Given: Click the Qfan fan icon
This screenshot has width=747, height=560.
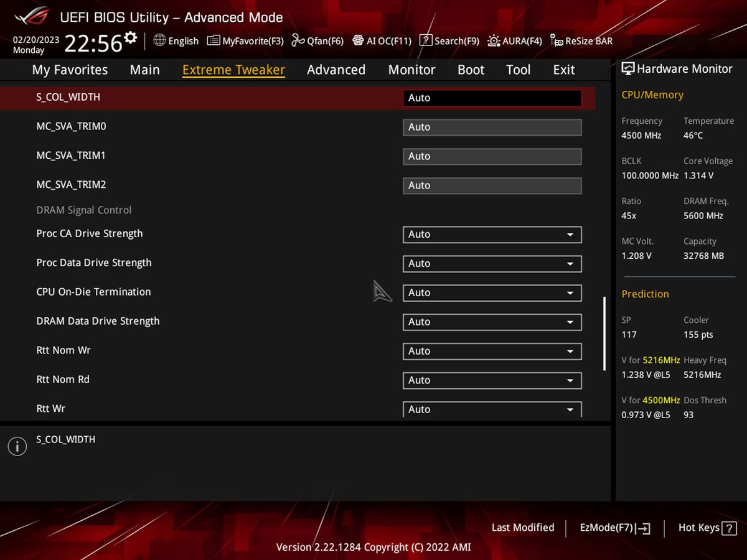Looking at the screenshot, I should coord(298,40).
